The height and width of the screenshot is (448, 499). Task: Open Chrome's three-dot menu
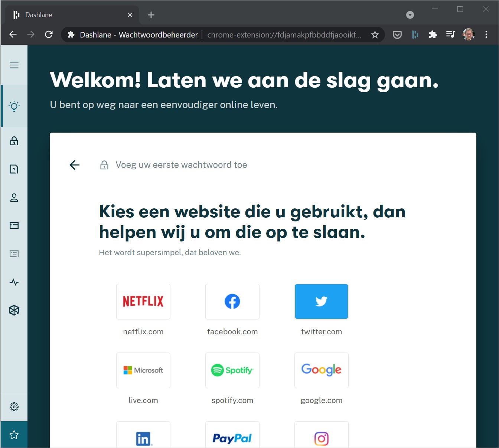pos(486,35)
